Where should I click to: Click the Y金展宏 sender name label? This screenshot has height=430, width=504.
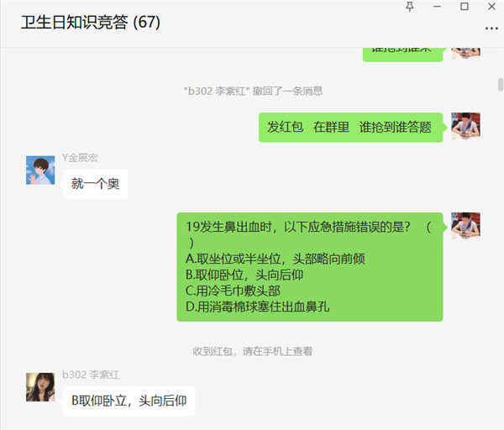(80, 158)
